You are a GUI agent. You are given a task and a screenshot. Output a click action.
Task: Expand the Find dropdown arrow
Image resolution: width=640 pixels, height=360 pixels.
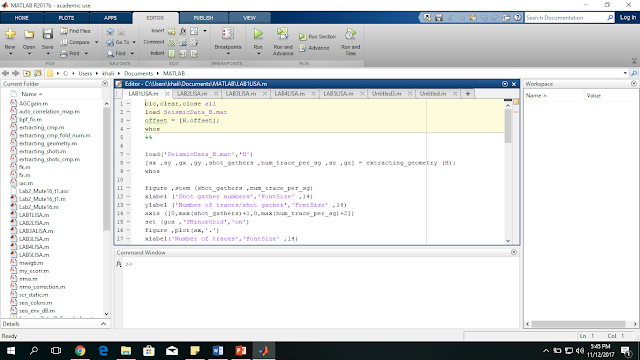click(x=132, y=53)
